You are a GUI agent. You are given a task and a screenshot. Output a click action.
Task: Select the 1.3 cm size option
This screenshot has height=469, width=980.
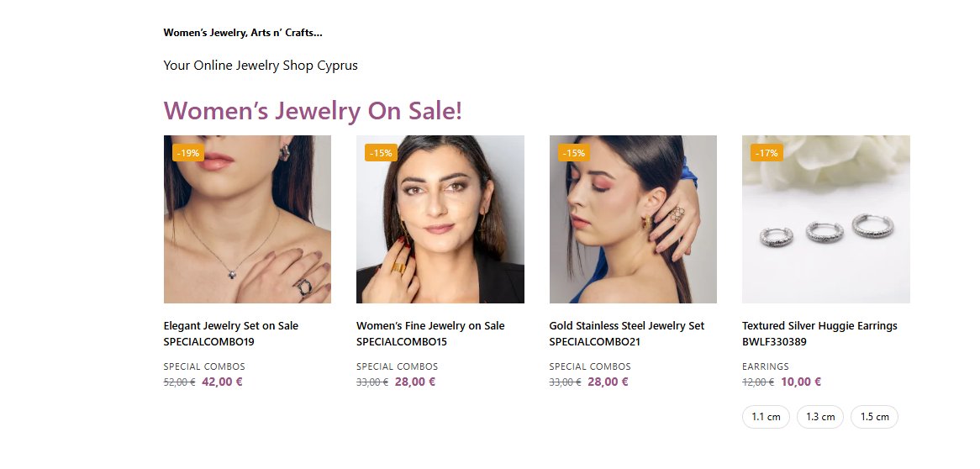(x=819, y=417)
